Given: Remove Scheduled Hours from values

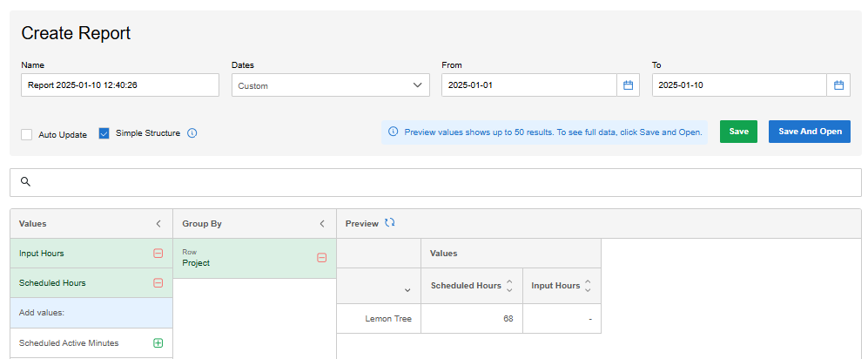Looking at the screenshot, I should point(158,283).
